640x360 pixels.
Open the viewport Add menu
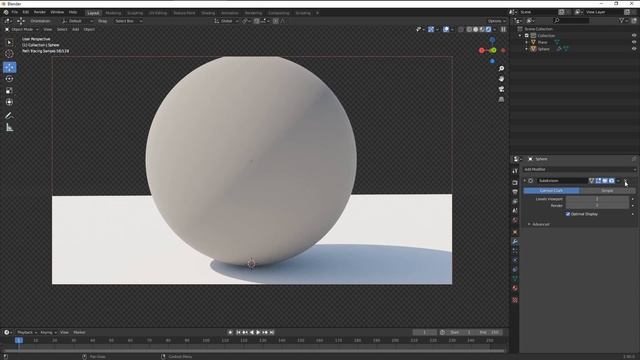click(x=76, y=29)
